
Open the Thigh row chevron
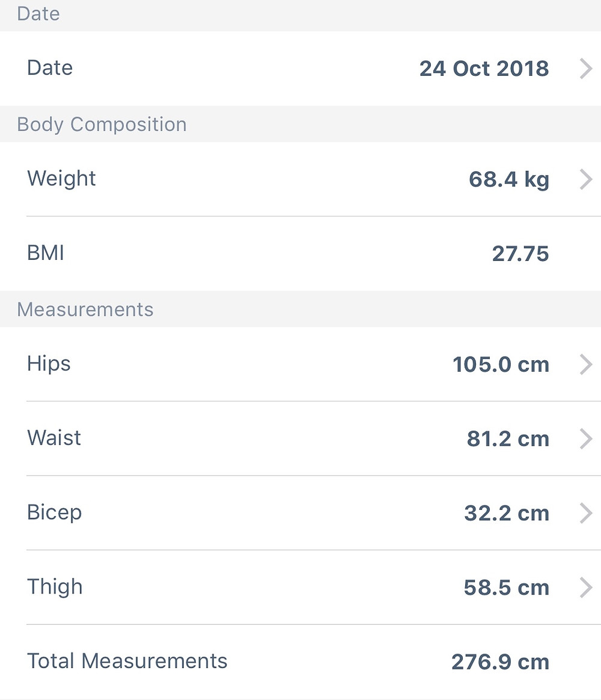[586, 588]
